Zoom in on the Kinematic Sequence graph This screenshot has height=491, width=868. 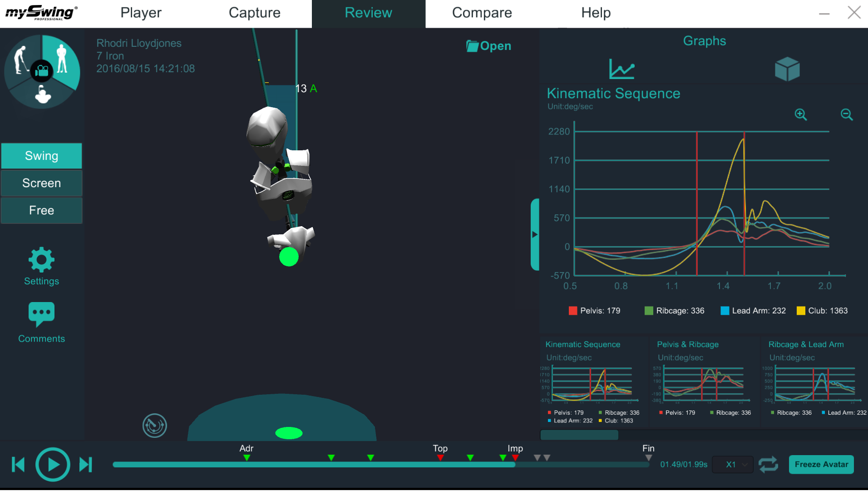(x=801, y=114)
